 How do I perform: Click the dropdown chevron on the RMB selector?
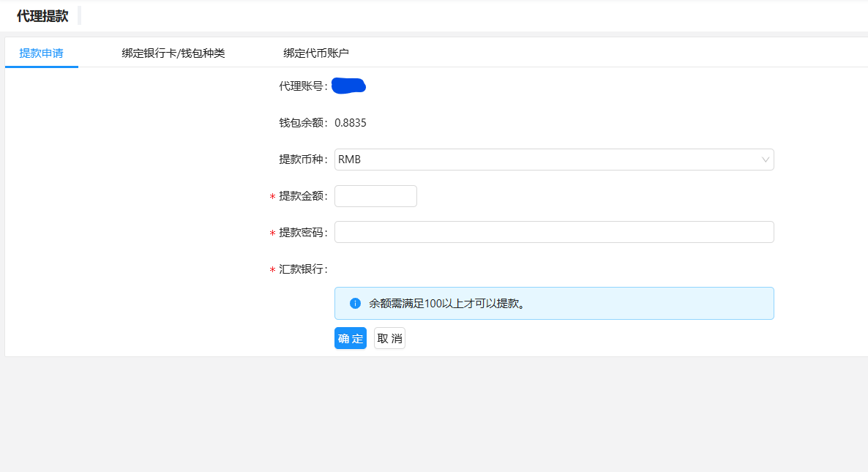764,160
